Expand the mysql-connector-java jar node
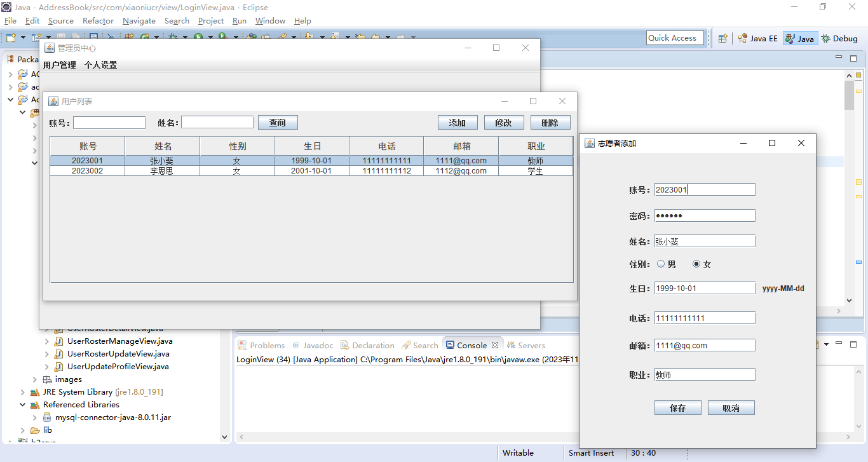 35,418
